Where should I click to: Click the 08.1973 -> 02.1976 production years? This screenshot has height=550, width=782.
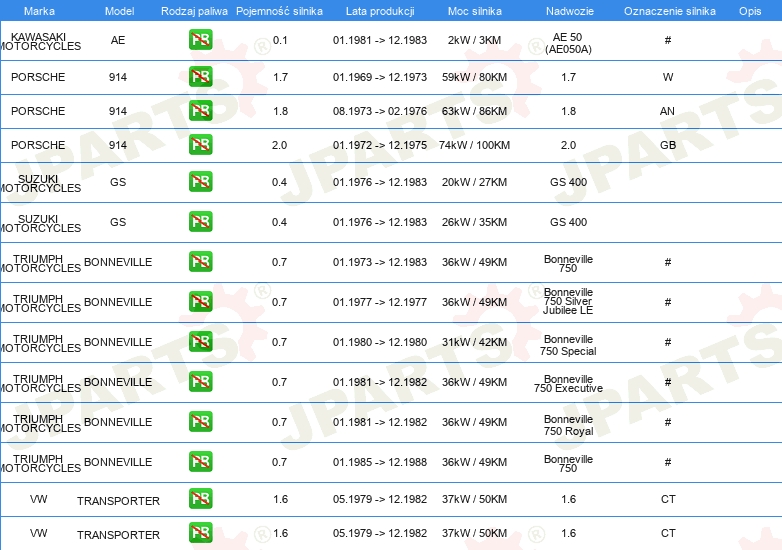coord(380,111)
